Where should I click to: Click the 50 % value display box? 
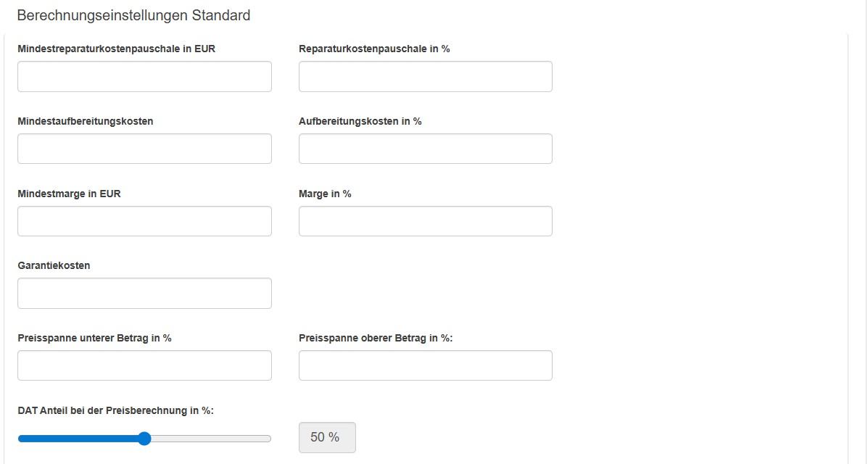click(x=326, y=437)
